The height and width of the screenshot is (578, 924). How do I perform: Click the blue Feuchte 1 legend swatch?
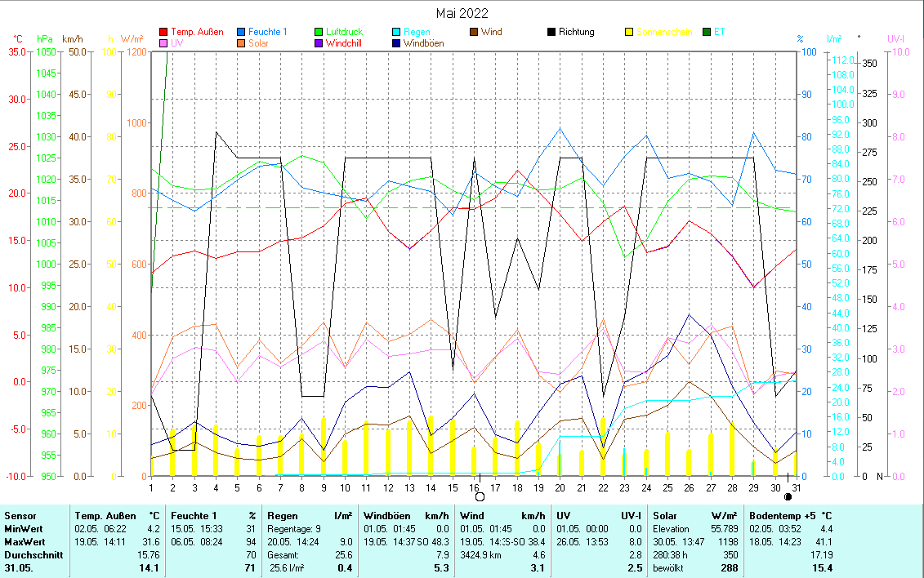coord(241,33)
